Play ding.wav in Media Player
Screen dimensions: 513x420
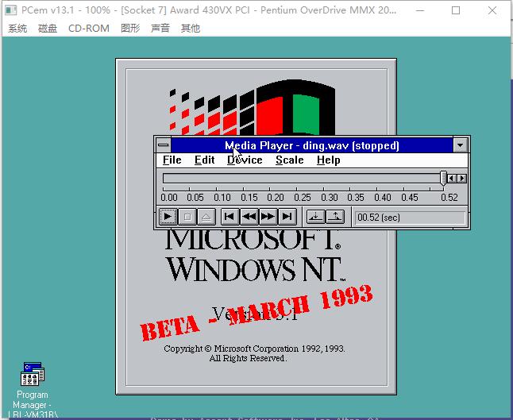(168, 217)
